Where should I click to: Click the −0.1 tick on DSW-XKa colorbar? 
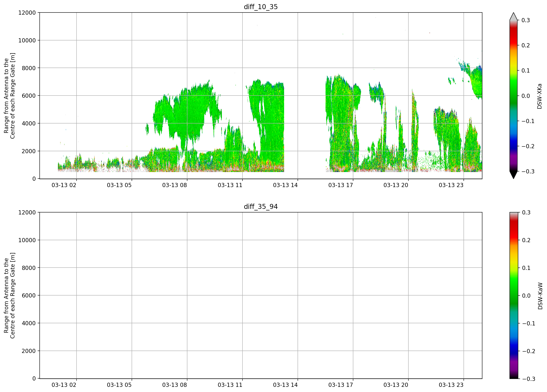pyautogui.click(x=528, y=121)
